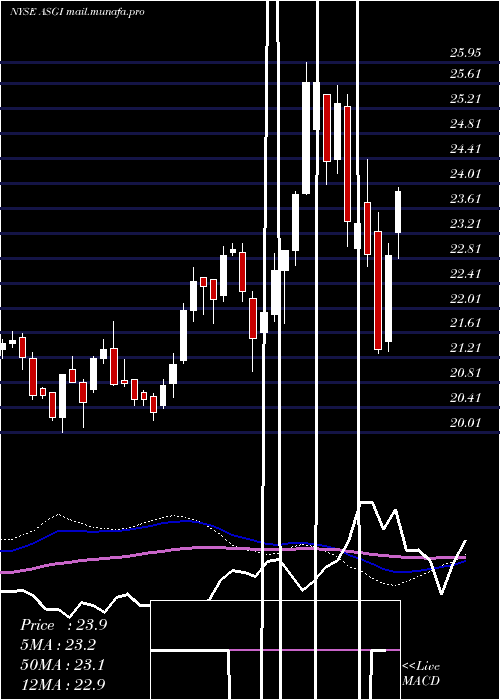Select the 20.41 price level label
Screen dimensions: 500x700
point(466,398)
